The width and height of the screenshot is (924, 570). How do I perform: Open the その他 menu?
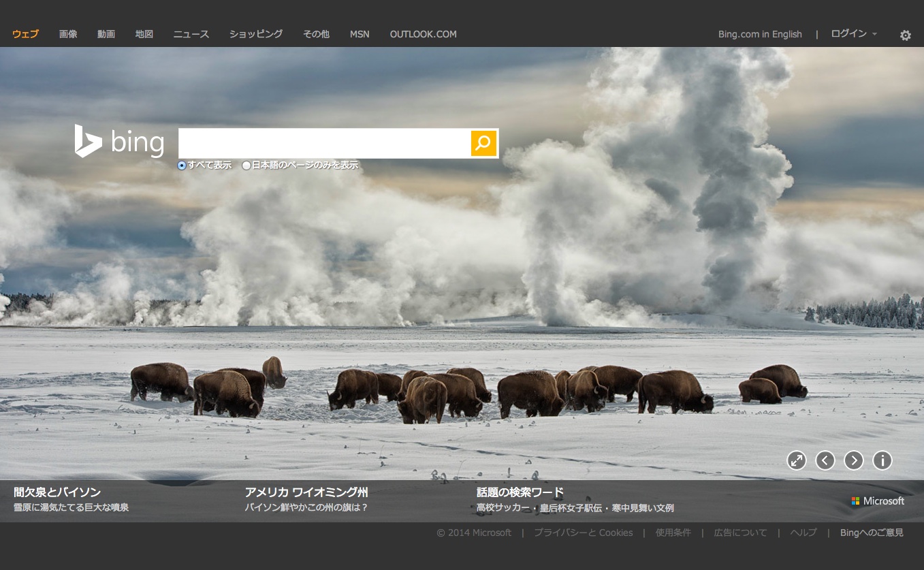pyautogui.click(x=316, y=34)
